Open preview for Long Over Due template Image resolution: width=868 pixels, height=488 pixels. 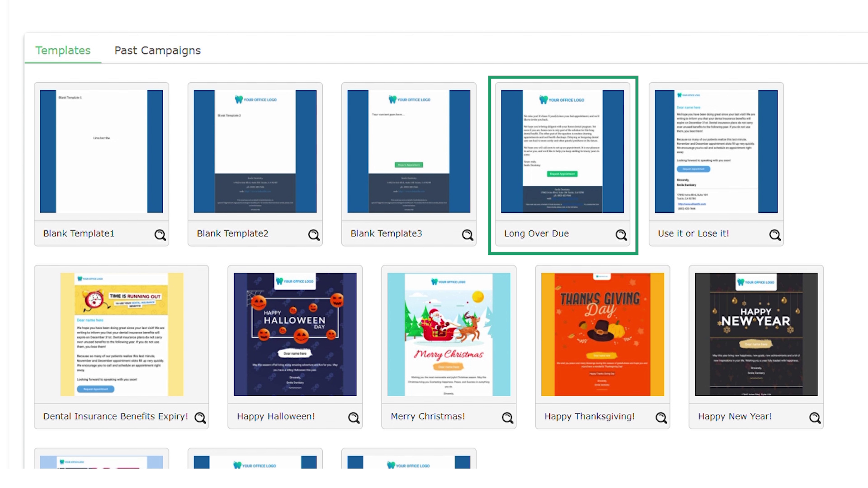tap(621, 235)
